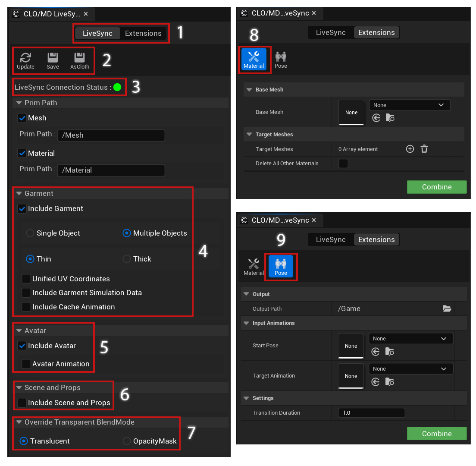Click the trash icon next to Target Meshes

click(x=424, y=149)
